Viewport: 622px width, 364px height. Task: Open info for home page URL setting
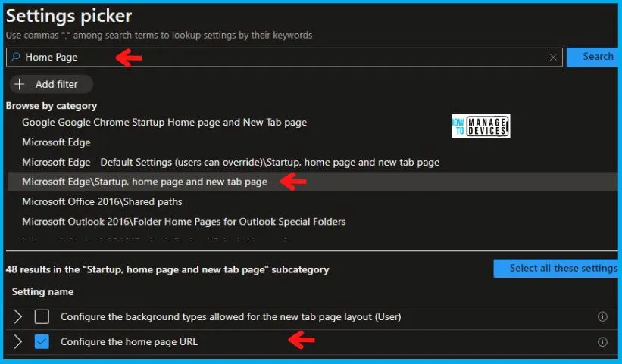(x=602, y=342)
